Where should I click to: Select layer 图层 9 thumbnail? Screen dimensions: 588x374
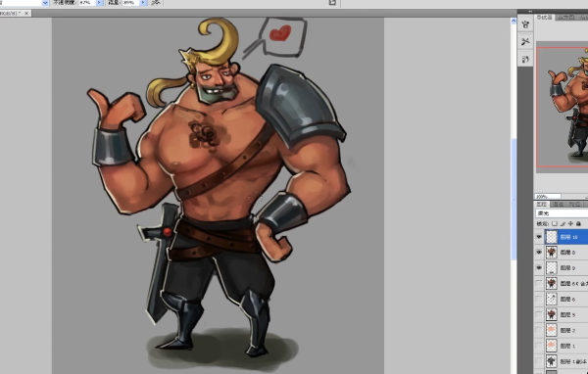coord(551,268)
